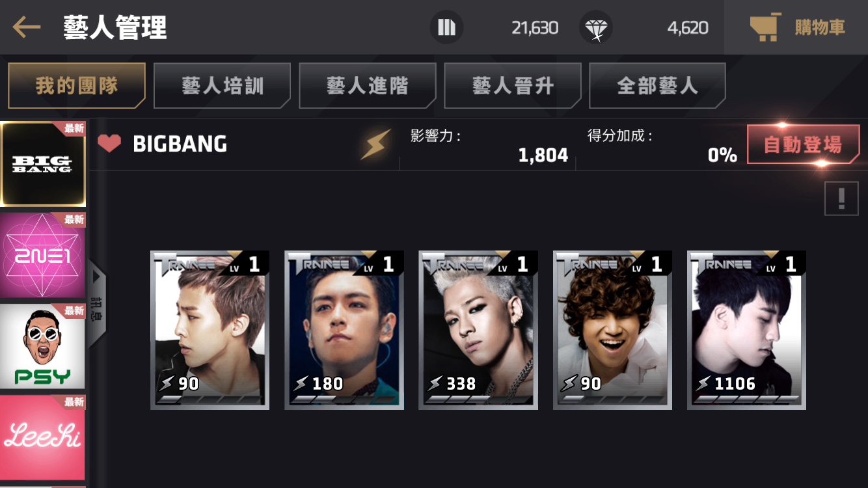Select the trainee card with power 1106
The width and height of the screenshot is (868, 488).
coord(746,330)
